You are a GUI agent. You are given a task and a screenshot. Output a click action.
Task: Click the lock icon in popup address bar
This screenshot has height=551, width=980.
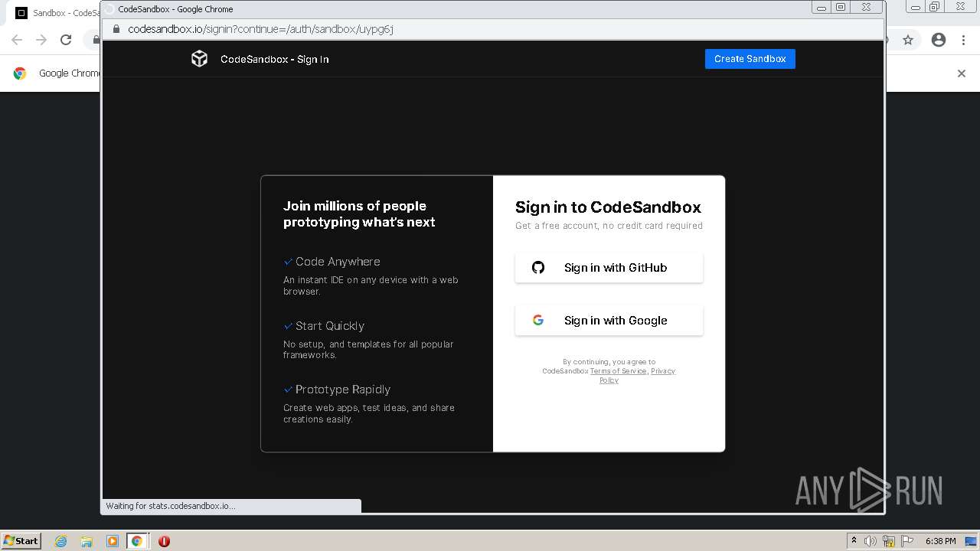116,29
